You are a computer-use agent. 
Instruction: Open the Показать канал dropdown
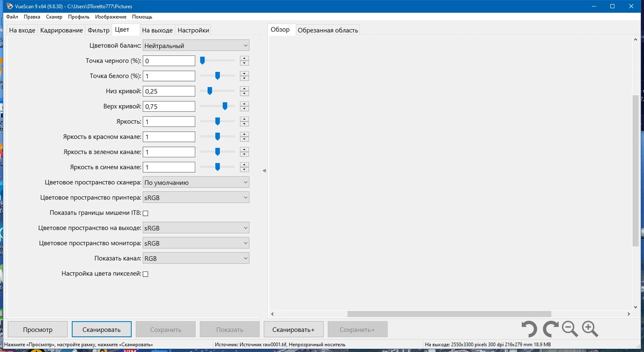(196, 258)
